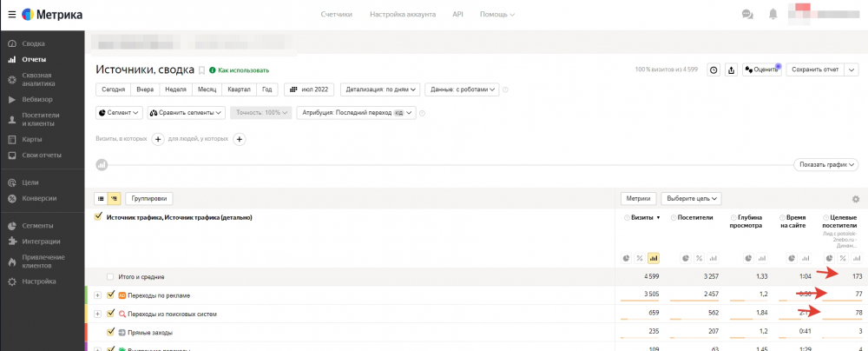868x351 pixels.
Task: Open the Сравнить сегменты dropdown
Action: pyautogui.click(x=186, y=113)
